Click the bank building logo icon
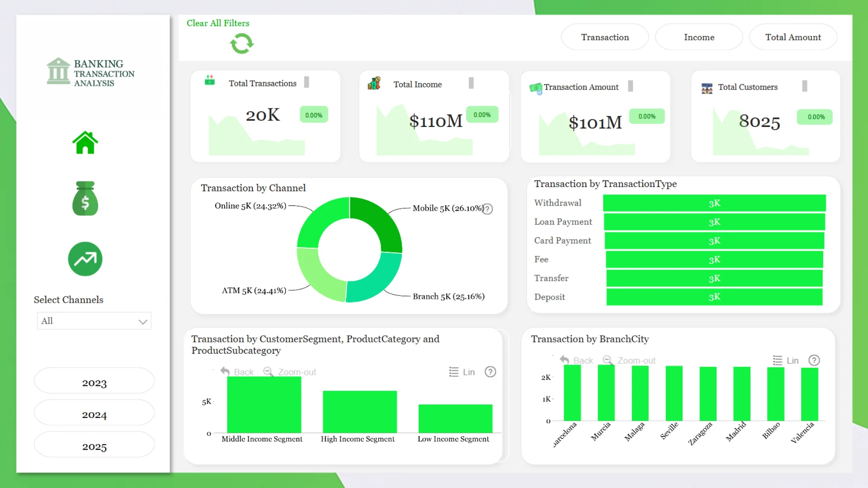 (58, 71)
